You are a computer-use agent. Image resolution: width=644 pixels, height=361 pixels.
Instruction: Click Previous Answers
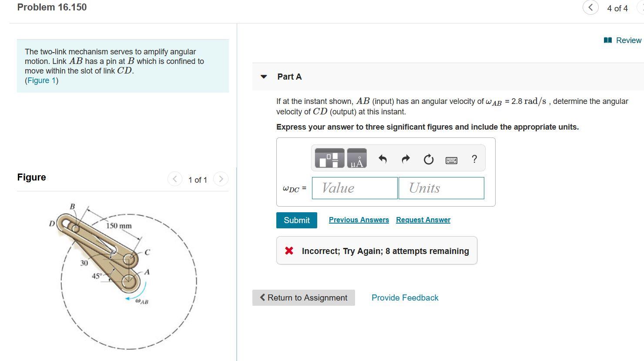[x=359, y=220]
